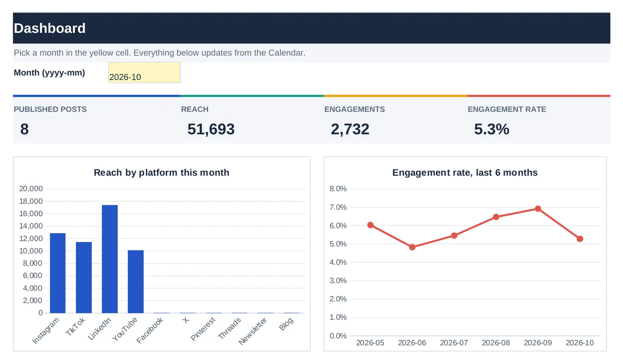Click the 2026-07 data point on line chart

[x=454, y=236]
